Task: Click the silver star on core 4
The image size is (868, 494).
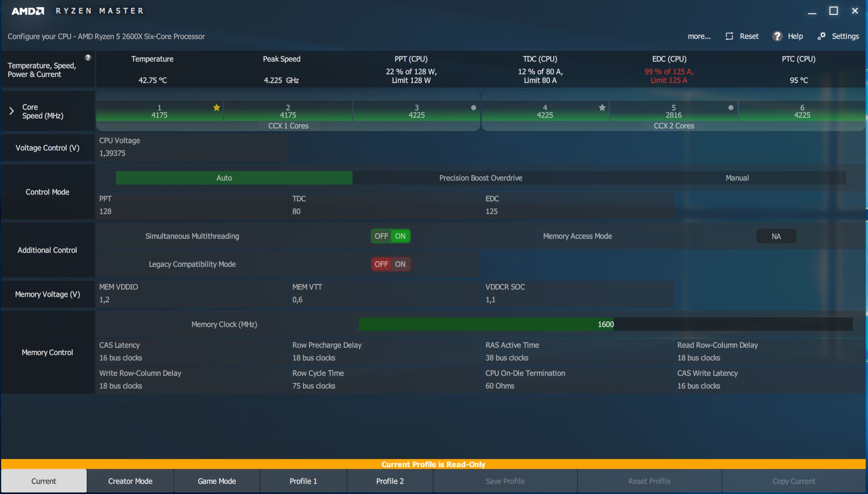Action: (x=602, y=108)
